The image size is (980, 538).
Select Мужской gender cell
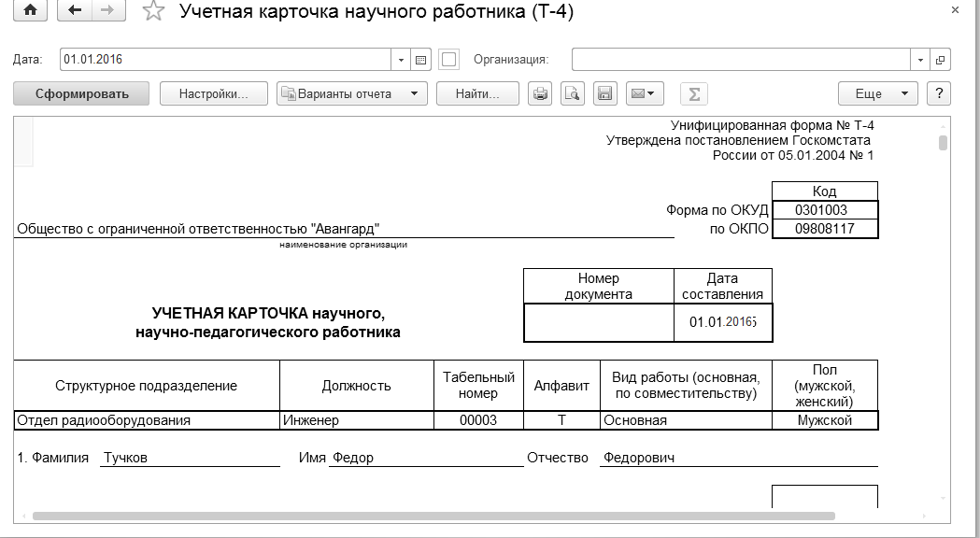click(825, 420)
